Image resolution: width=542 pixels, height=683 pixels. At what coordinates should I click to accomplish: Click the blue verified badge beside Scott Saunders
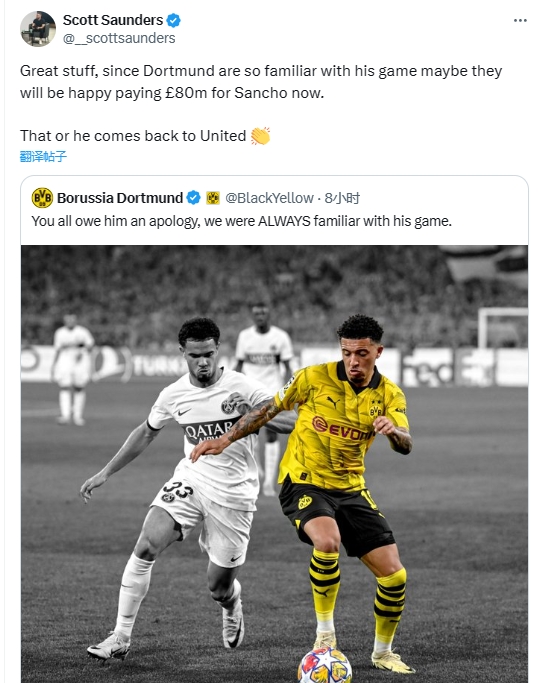(x=173, y=20)
